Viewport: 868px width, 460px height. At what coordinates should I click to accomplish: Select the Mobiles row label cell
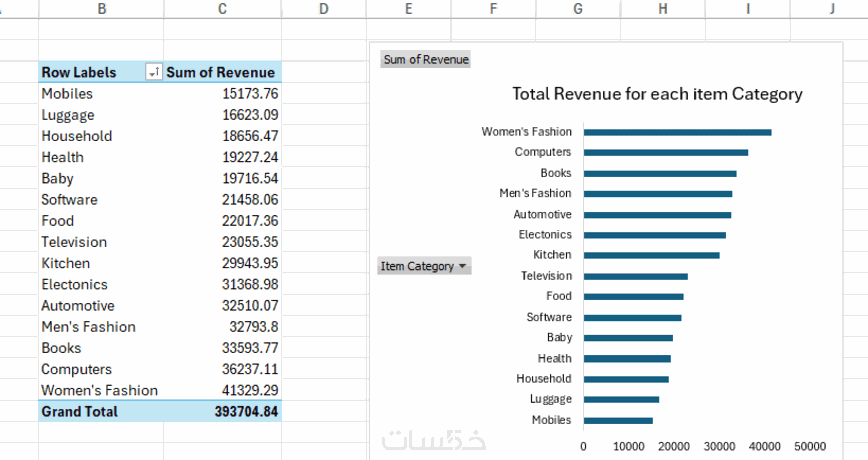click(101, 94)
